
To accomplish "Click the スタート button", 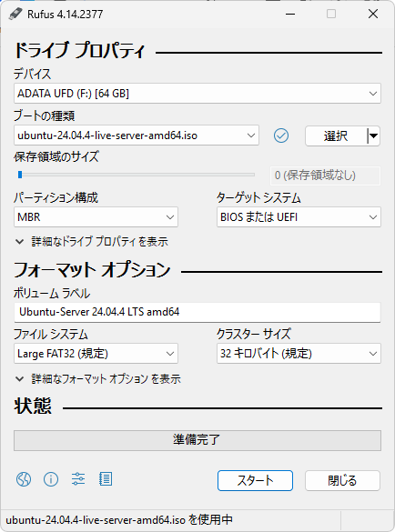I will (x=255, y=480).
